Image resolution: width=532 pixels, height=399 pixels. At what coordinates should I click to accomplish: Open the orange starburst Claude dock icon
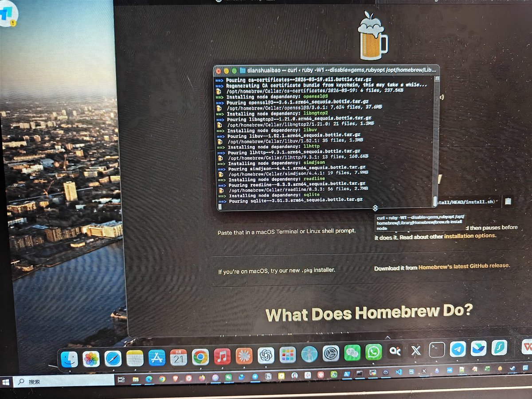pyautogui.click(x=244, y=356)
